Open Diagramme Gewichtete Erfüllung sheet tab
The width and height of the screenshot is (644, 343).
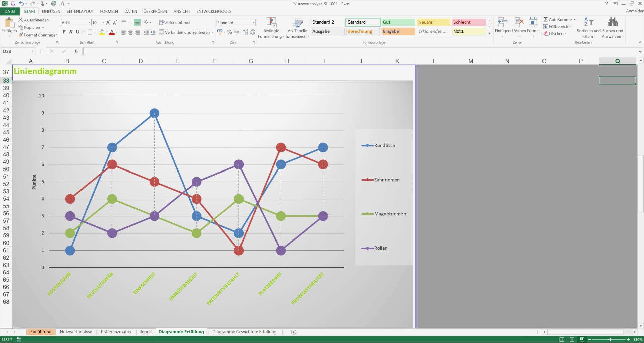244,332
